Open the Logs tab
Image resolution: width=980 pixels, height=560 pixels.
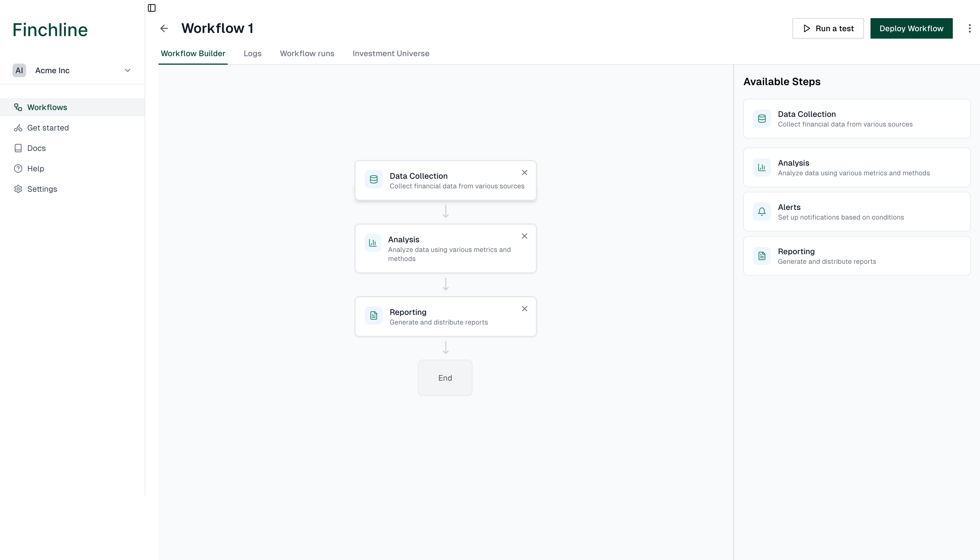tap(253, 53)
